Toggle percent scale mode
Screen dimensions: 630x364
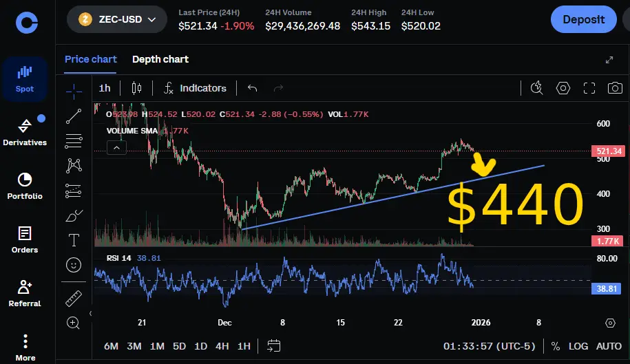pos(556,346)
